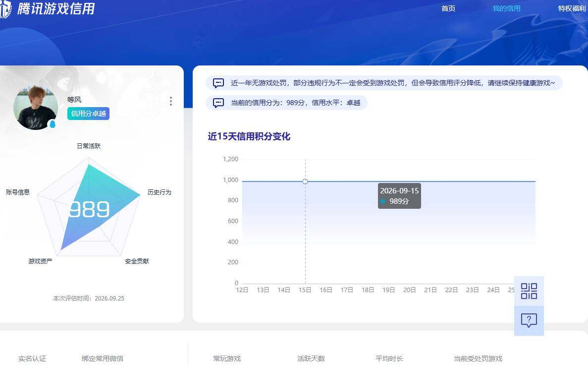Click the 2026-09-15 chart tooltip
This screenshot has height=365, width=588.
click(x=399, y=196)
